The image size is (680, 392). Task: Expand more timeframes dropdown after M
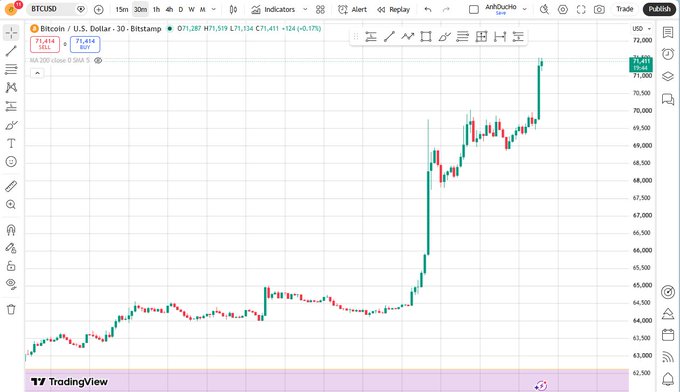pyautogui.click(x=213, y=9)
